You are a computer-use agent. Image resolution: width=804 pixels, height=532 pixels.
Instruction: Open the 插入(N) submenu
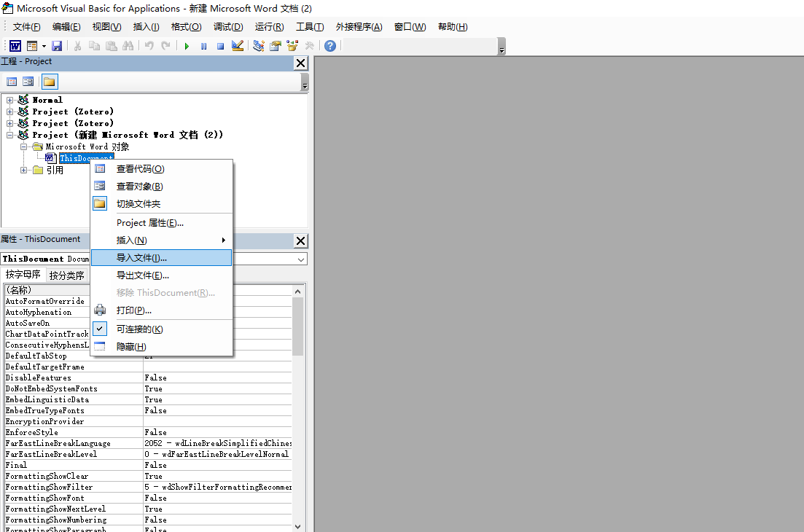(x=162, y=240)
